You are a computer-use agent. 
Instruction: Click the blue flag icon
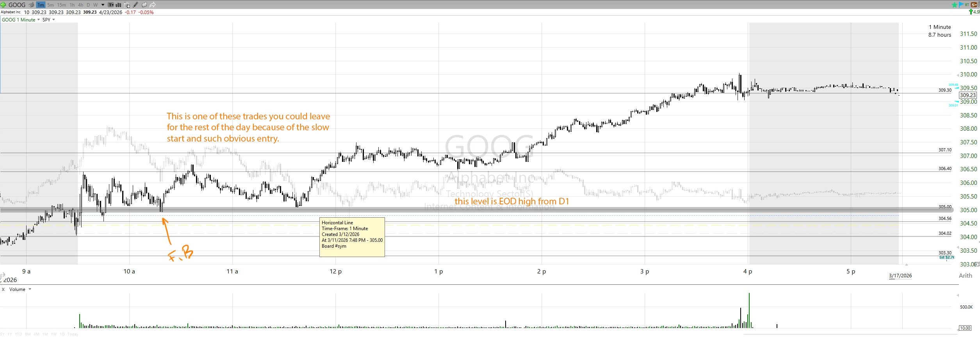(960, 5)
